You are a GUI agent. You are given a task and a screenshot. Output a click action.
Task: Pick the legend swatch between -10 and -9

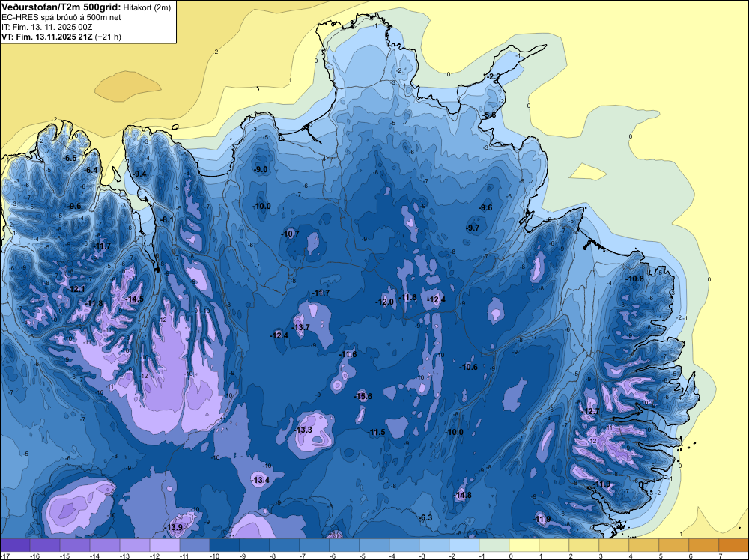click(x=225, y=545)
